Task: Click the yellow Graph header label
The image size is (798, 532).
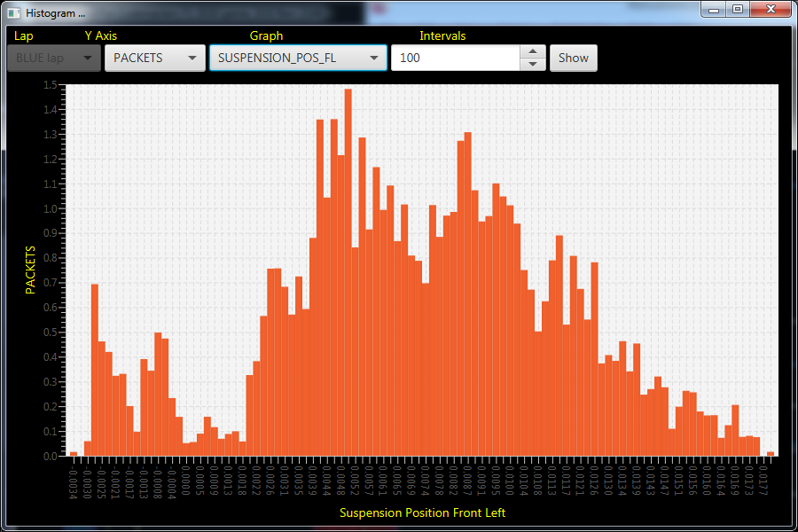Action: (x=266, y=35)
